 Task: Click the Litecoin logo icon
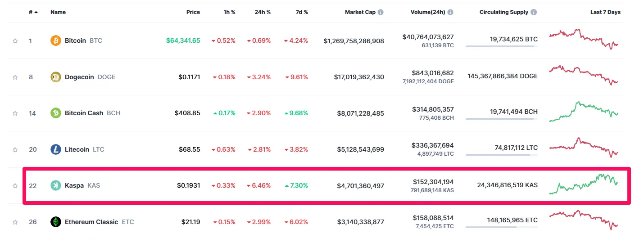55,149
